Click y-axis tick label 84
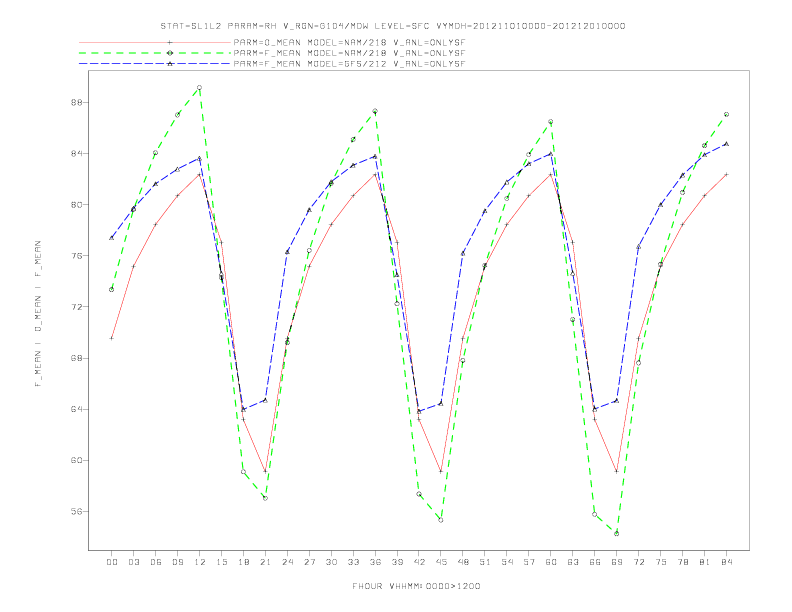792x612 pixels. 77,154
